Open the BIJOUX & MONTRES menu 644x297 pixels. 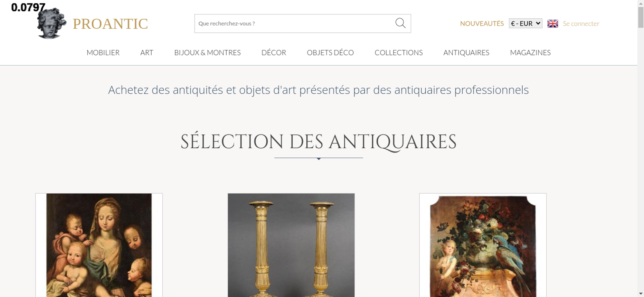click(207, 52)
